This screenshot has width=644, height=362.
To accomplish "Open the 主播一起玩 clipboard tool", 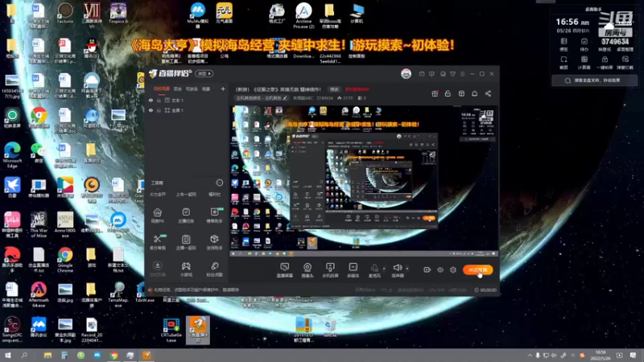I will coord(186,242).
